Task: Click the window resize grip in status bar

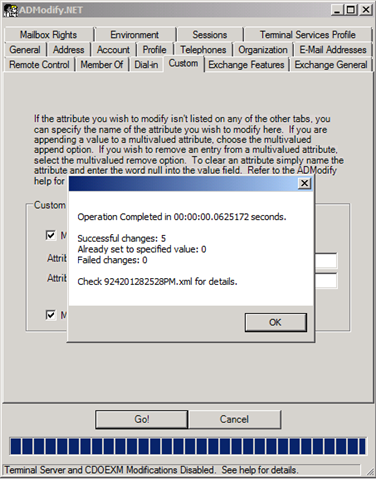Action: click(x=369, y=471)
